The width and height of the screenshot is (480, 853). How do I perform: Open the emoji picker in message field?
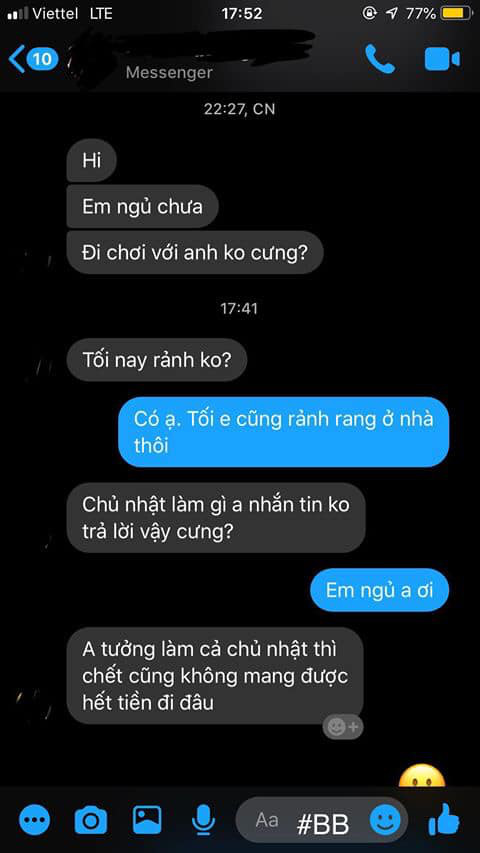point(385,820)
